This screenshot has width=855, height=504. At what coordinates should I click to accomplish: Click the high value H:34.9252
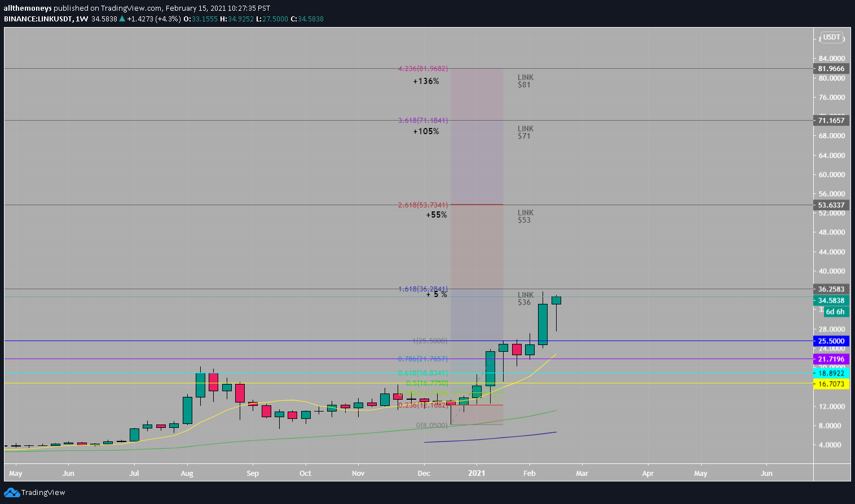pyautogui.click(x=237, y=19)
